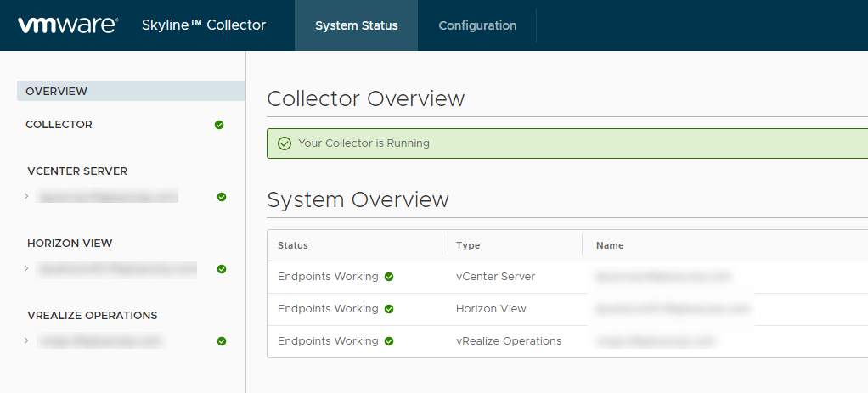Switch to the Configuration tab

[x=477, y=25]
